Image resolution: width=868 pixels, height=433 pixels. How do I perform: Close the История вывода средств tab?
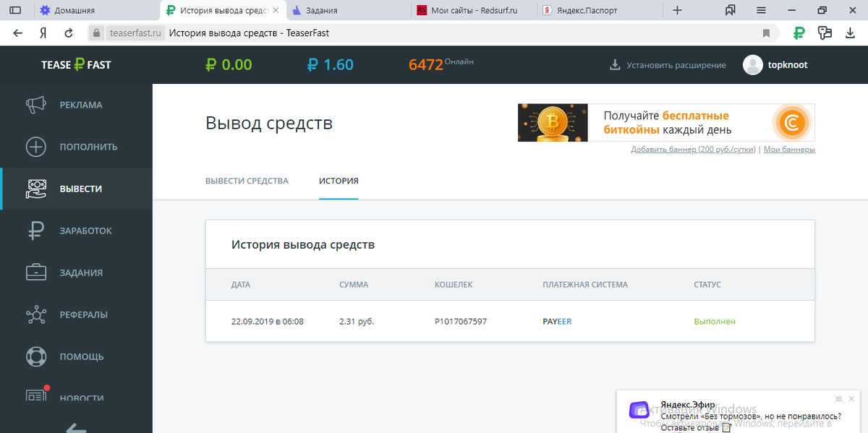(275, 10)
